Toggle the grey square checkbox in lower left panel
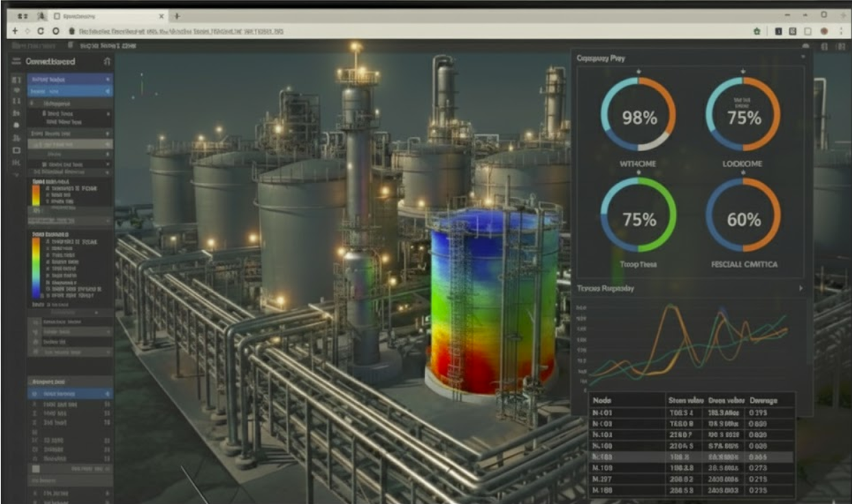The height and width of the screenshot is (504, 852). (36, 468)
